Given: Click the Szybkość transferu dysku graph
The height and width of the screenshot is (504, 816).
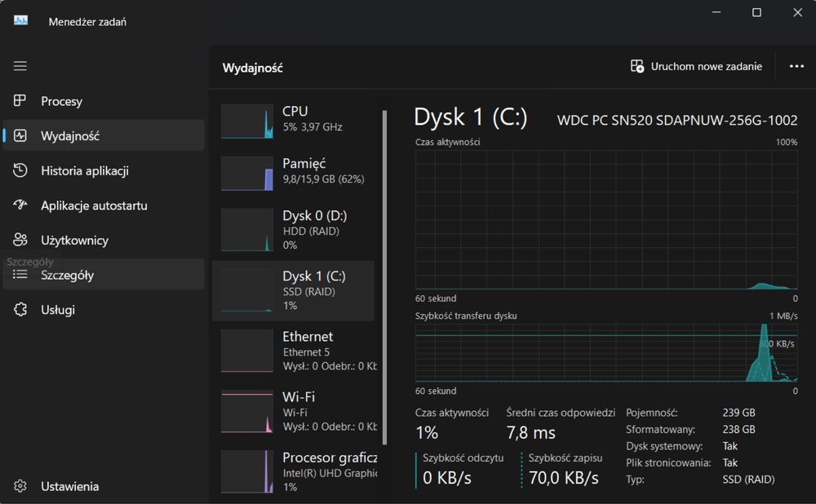Looking at the screenshot, I should click(606, 352).
